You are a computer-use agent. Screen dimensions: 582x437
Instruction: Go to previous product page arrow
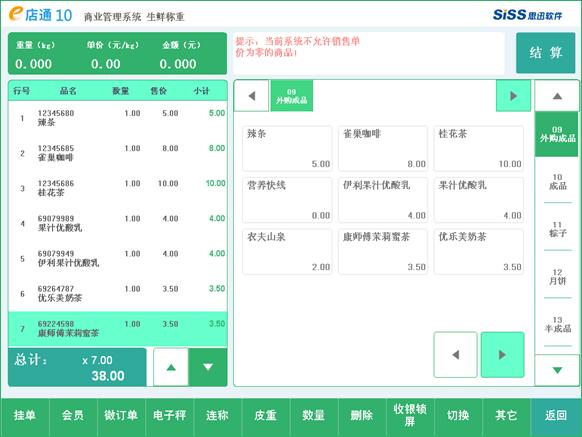tap(455, 355)
